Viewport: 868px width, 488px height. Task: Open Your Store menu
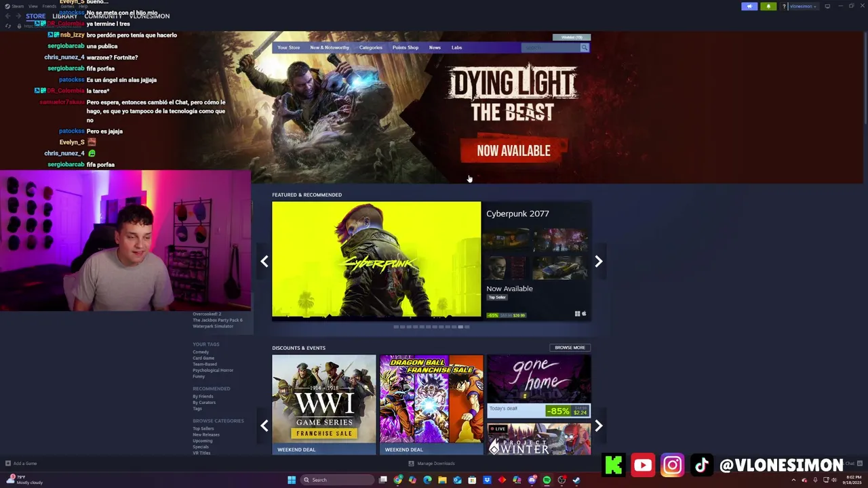pos(288,47)
